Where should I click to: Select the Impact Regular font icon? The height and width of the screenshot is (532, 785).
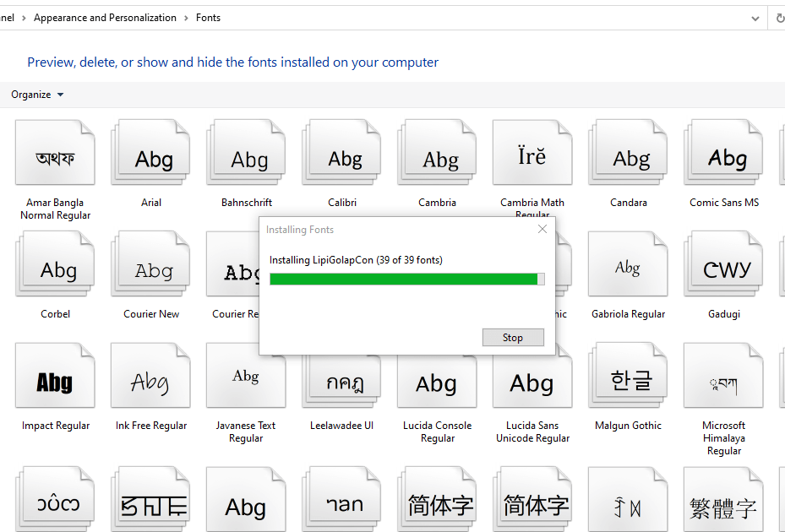56,377
